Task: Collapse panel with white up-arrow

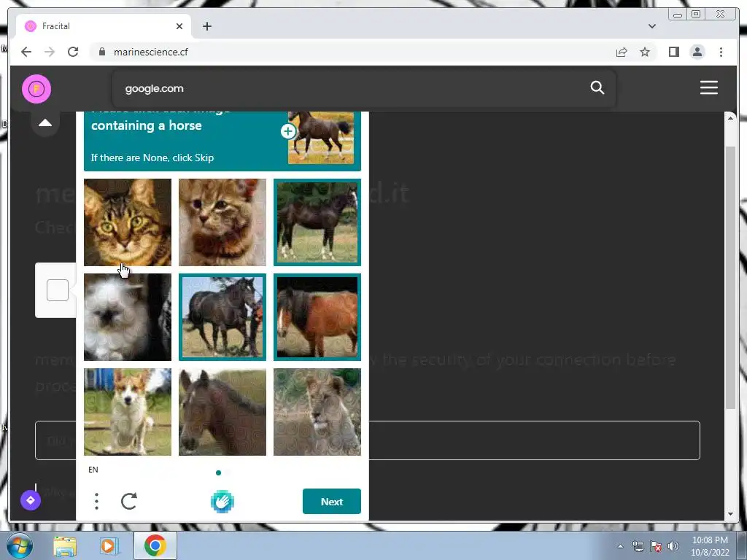Action: point(45,122)
